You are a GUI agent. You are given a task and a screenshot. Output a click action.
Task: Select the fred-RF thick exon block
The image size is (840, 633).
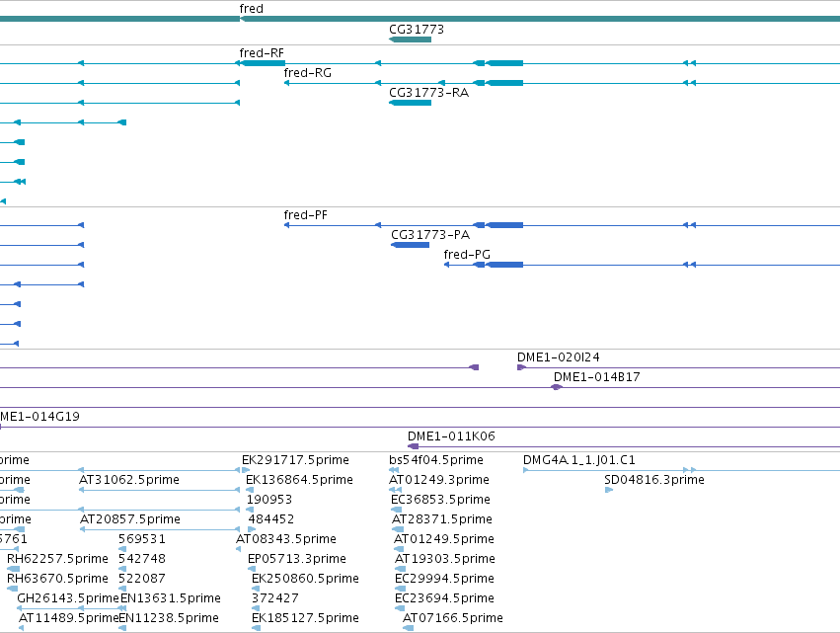(263, 63)
